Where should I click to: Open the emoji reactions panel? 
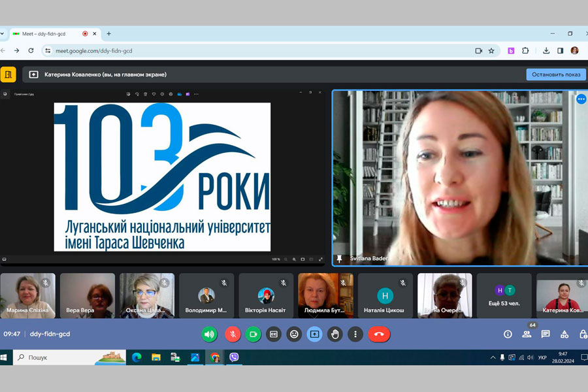294,334
